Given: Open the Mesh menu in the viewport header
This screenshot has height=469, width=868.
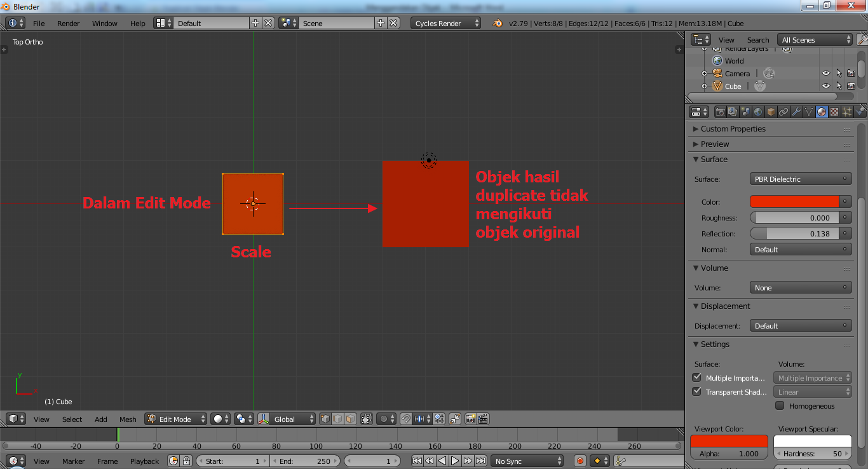Looking at the screenshot, I should [127, 419].
